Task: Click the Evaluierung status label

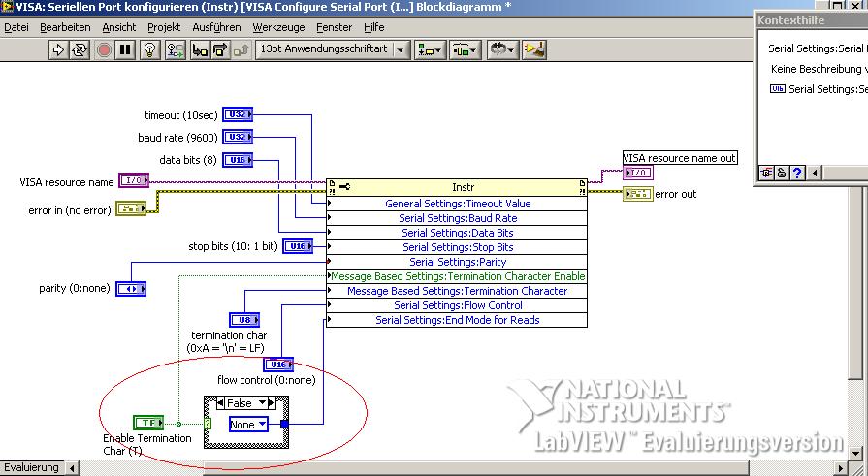Action: [32, 467]
